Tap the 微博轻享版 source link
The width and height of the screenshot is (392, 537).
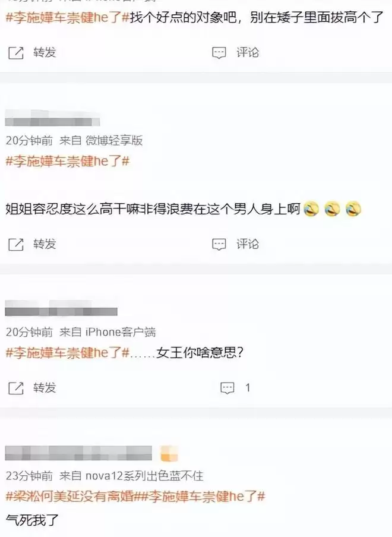[x=114, y=140]
